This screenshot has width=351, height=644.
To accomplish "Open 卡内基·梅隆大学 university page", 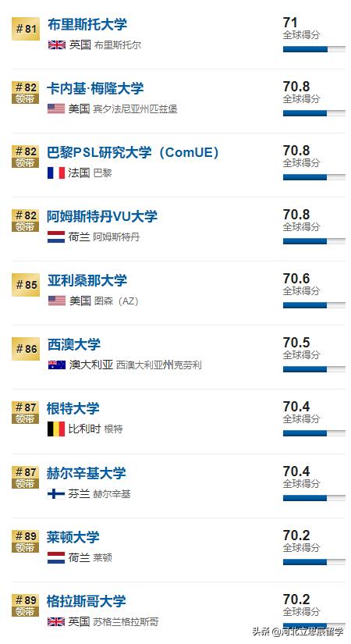I will pyautogui.click(x=95, y=88).
